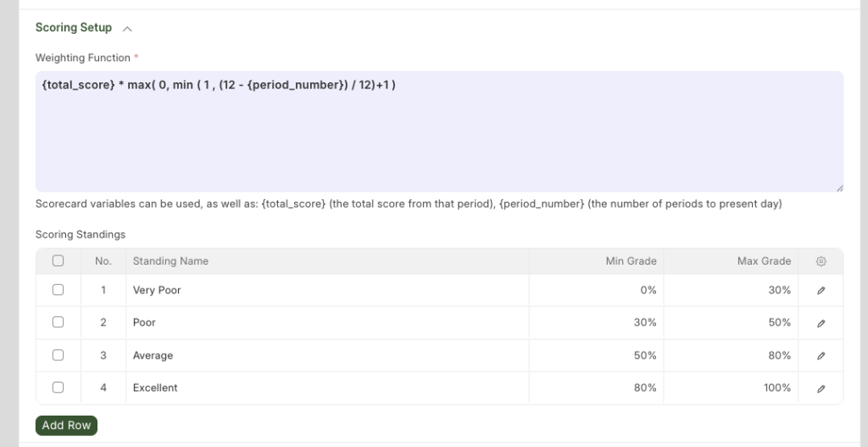The width and height of the screenshot is (868, 447).
Task: Edit the Very Poor row pencil icon
Action: (821, 291)
